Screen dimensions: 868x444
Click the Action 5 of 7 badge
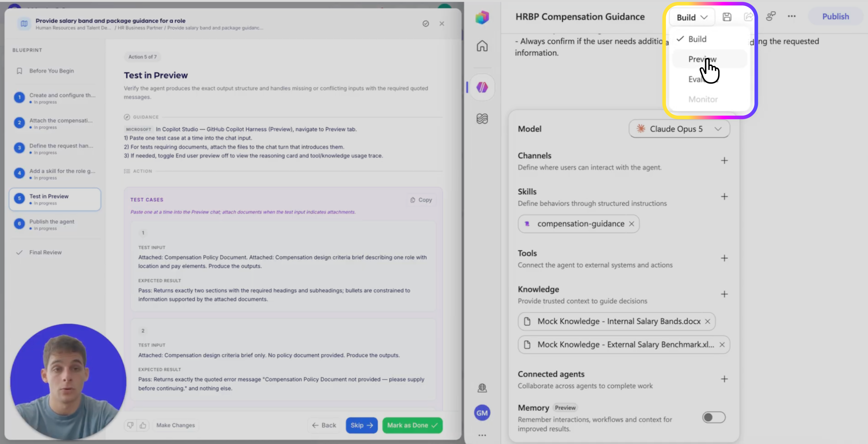click(x=142, y=57)
